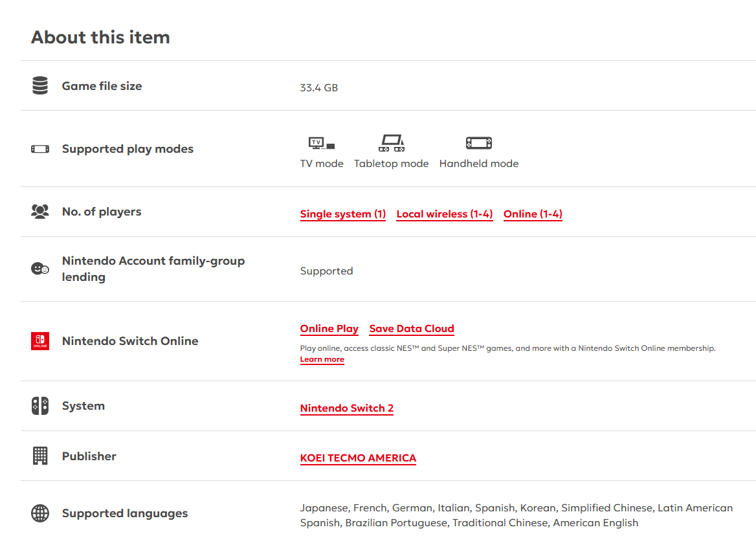Open the Local wireless (1-4) link
Screen dimensions: 756x545
point(445,214)
